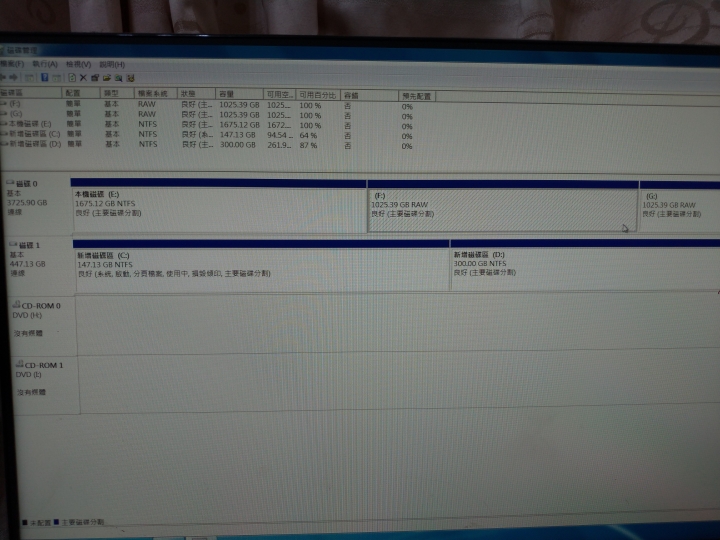Click the Explore magnifier toolbar icon
The width and height of the screenshot is (720, 540).
[118, 78]
